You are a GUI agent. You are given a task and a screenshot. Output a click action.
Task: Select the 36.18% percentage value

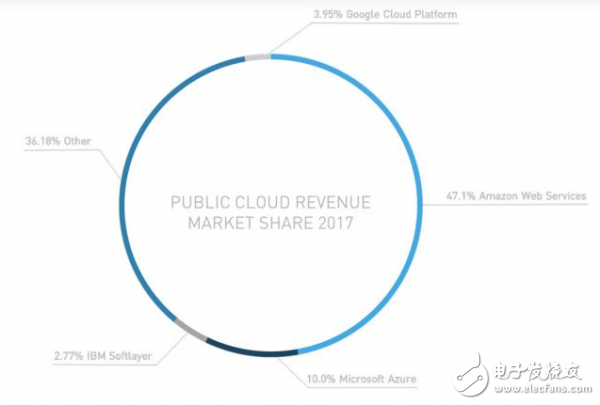click(44, 141)
